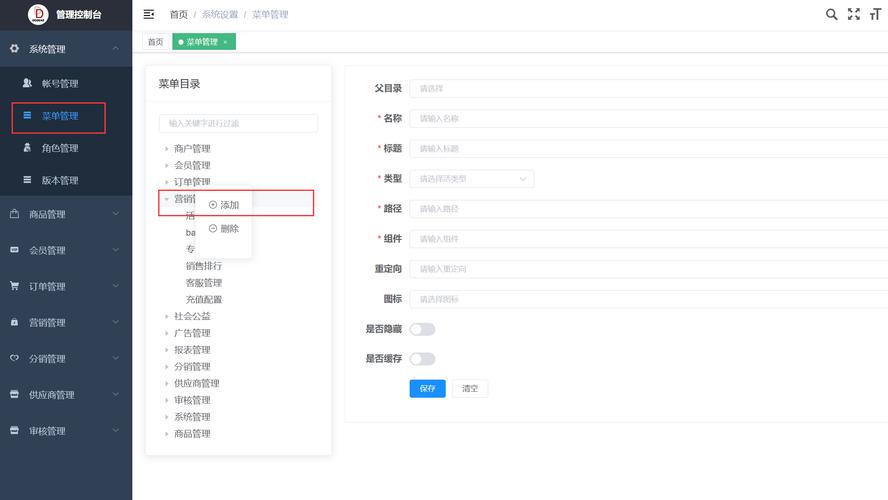The width and height of the screenshot is (888, 500).
Task: Click the 组件 input field
Action: [649, 238]
